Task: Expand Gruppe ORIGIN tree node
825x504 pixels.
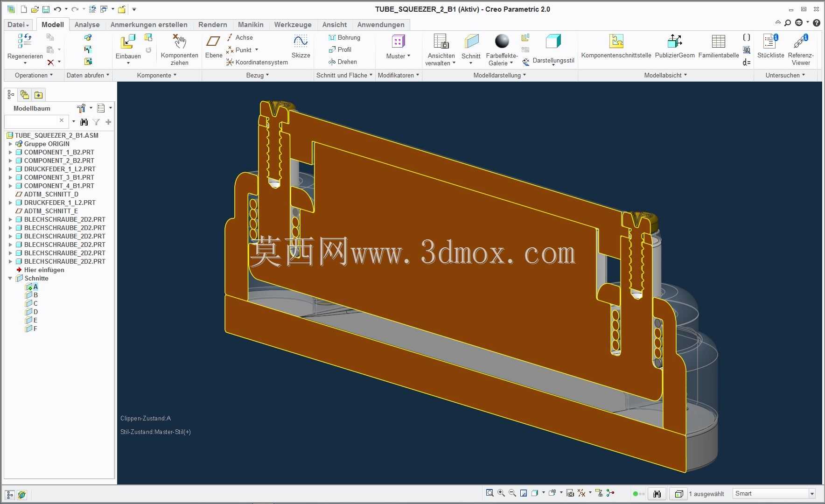Action: (x=10, y=144)
